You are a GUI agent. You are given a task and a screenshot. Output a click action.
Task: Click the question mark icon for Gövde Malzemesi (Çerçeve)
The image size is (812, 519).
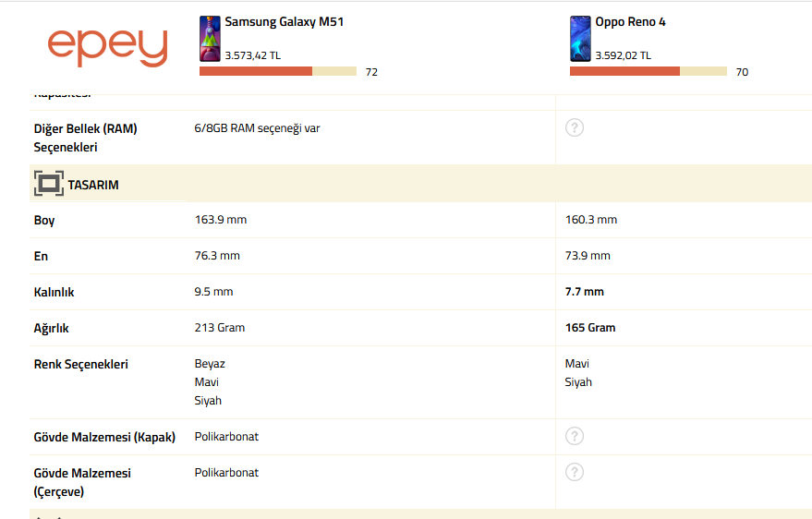pos(575,472)
